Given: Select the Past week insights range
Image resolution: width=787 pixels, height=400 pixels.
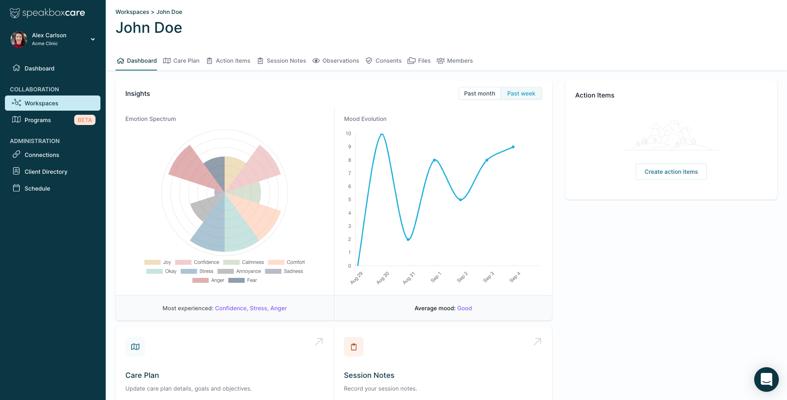Looking at the screenshot, I should (521, 93).
